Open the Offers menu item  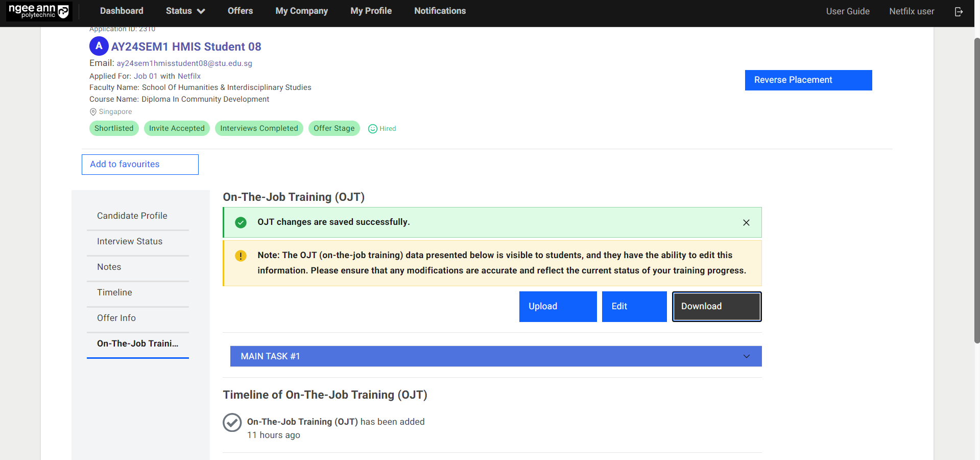[x=240, y=11]
